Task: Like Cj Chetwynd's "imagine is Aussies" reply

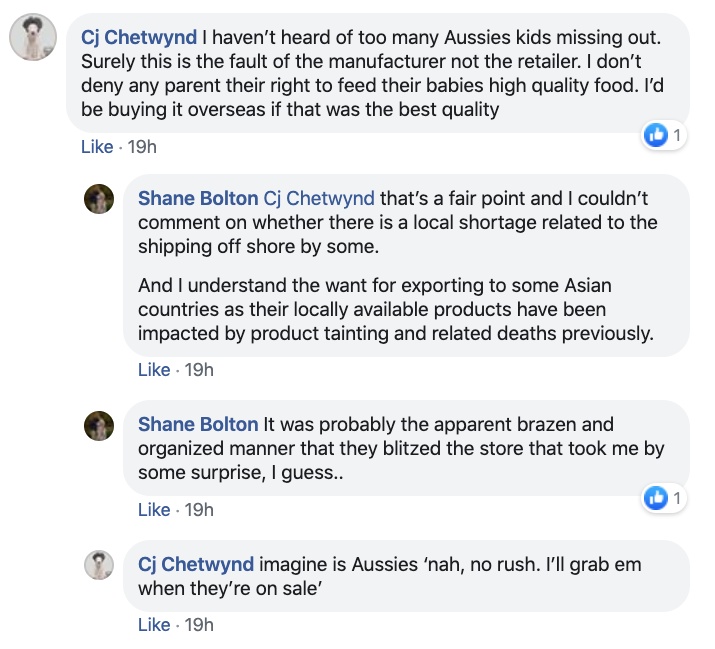Action: [x=154, y=625]
